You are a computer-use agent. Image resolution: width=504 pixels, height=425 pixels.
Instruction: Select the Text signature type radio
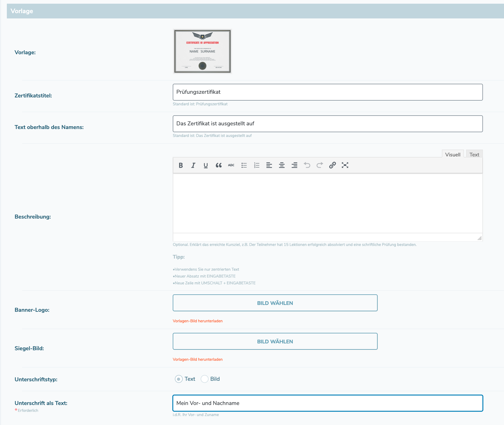click(x=179, y=379)
